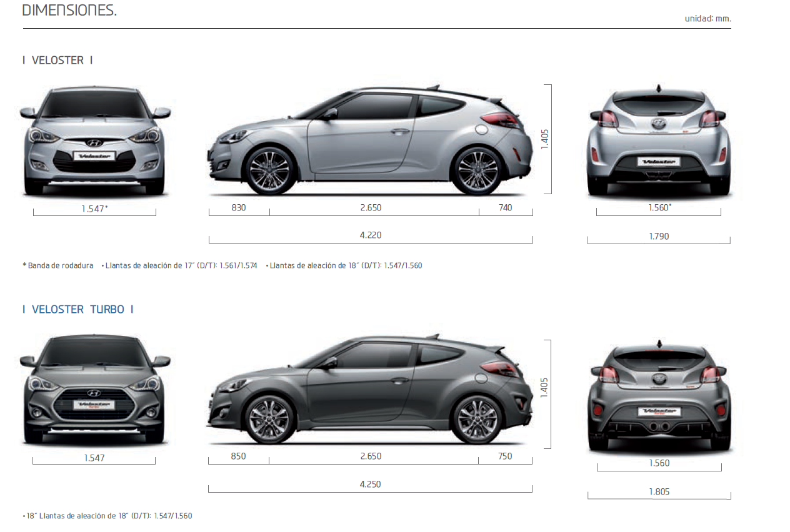Viewport: 790px width, 532px height.
Task: Click the 1.805 Turbo rear width dimension
Action: (x=658, y=491)
